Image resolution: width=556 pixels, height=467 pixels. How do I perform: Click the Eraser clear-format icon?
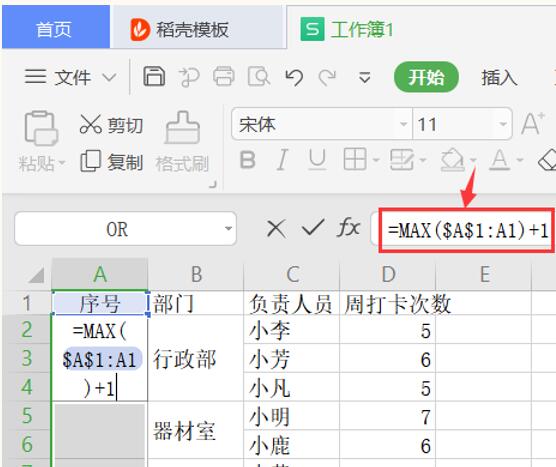click(547, 161)
